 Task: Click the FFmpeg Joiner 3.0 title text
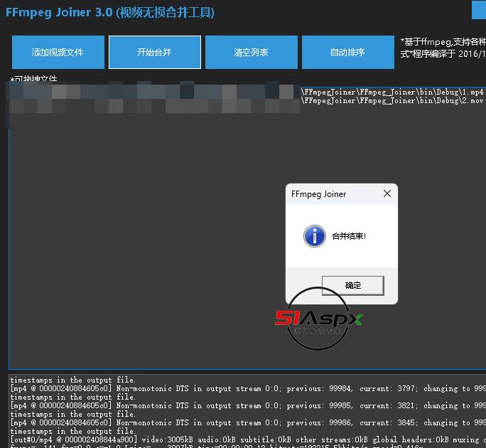(x=110, y=12)
